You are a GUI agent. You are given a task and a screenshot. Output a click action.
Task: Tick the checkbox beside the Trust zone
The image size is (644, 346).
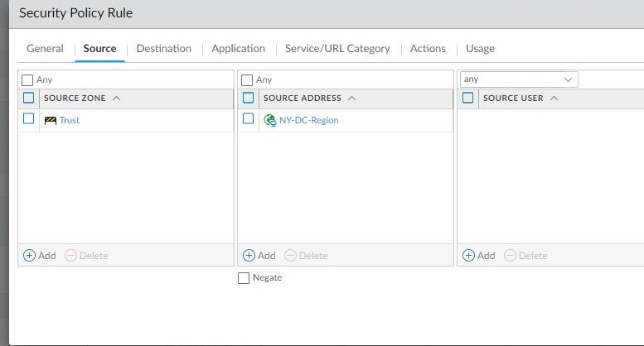point(29,119)
